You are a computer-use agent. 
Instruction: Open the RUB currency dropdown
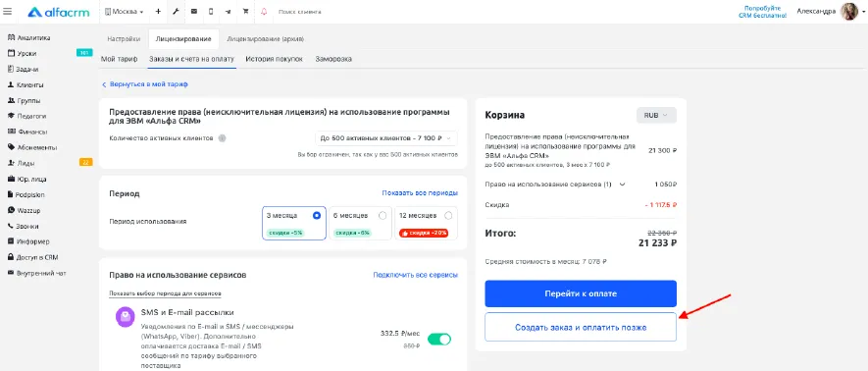656,115
